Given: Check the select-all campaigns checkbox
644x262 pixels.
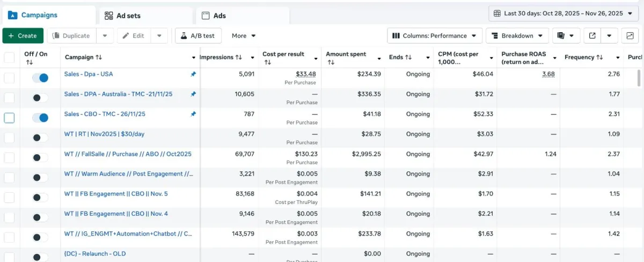Looking at the screenshot, I should [9, 57].
